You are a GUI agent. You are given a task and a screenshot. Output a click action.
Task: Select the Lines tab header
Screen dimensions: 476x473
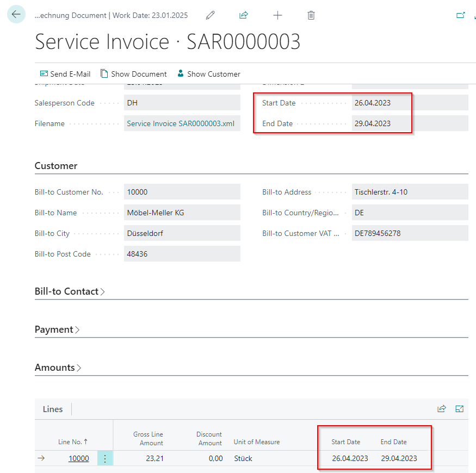point(53,409)
